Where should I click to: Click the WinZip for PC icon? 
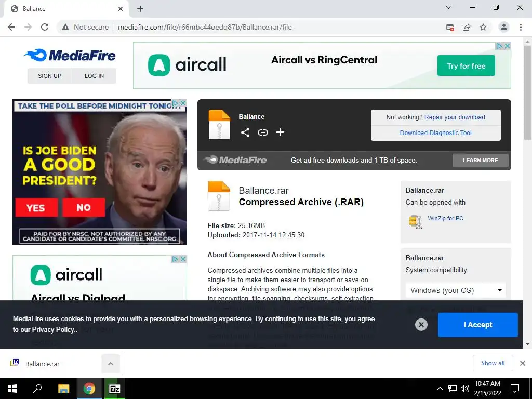(415, 221)
